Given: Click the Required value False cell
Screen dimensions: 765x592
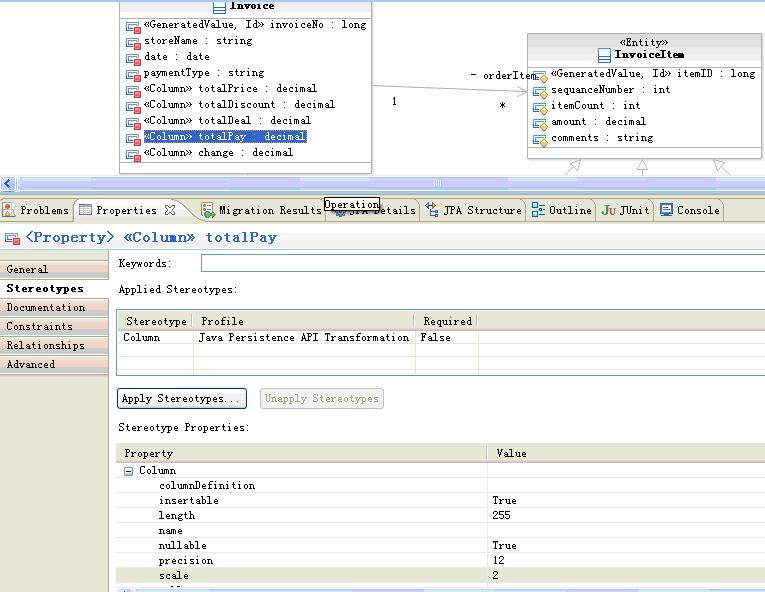Looking at the screenshot, I should coord(446,337).
